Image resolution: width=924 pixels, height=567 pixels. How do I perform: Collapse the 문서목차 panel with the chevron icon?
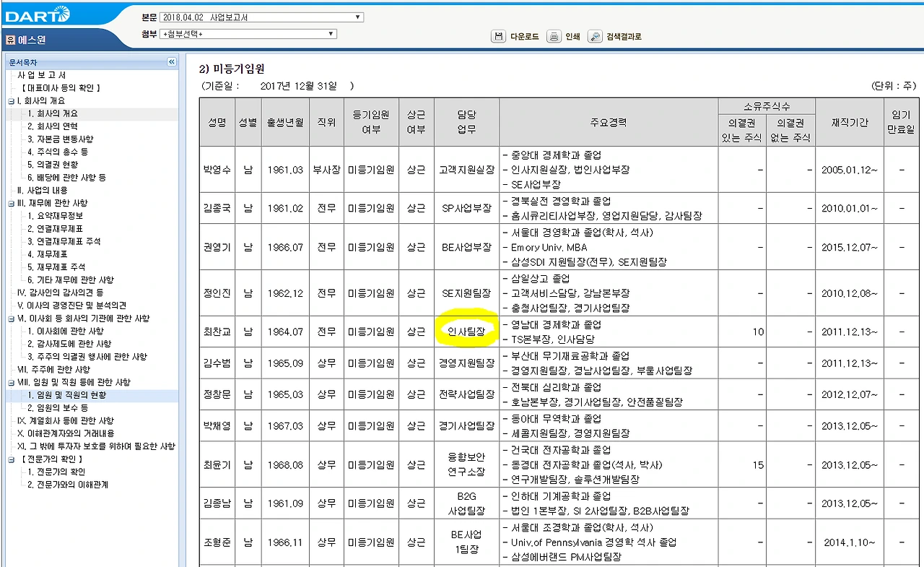172,63
